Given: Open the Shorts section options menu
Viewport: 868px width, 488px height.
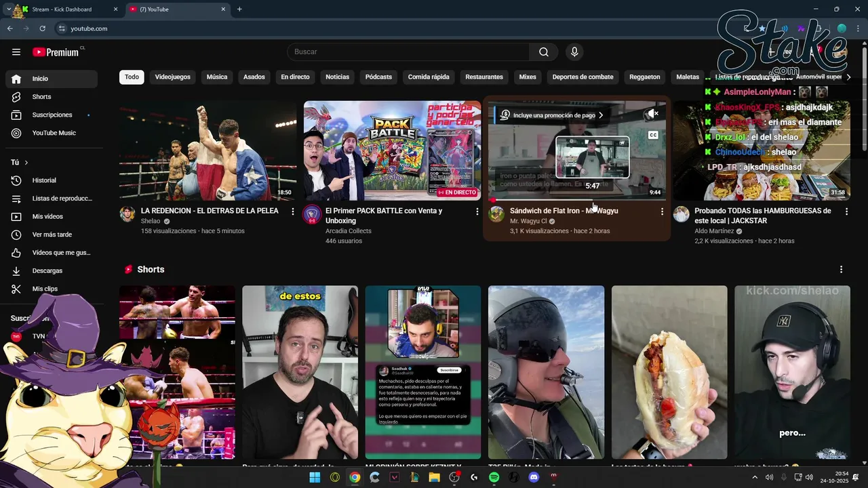Looking at the screenshot, I should point(841,269).
